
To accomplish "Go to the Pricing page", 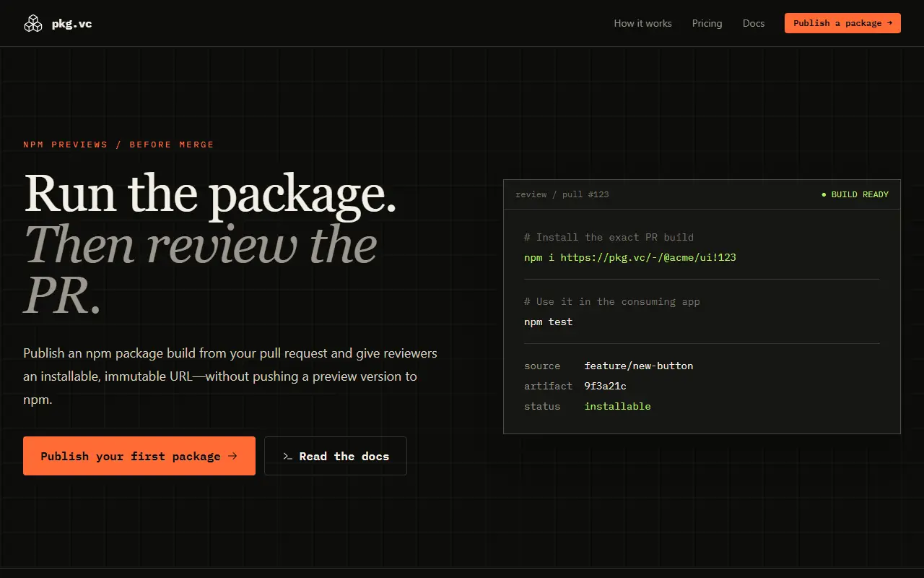I will coord(707,23).
